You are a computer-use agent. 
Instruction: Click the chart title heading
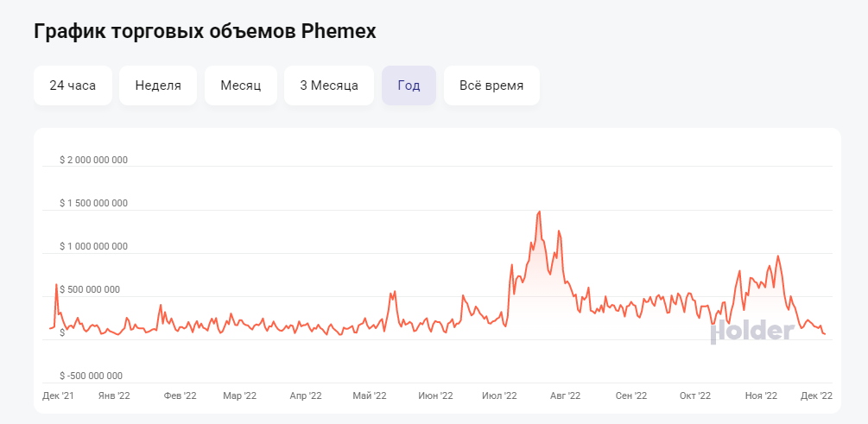[206, 31]
